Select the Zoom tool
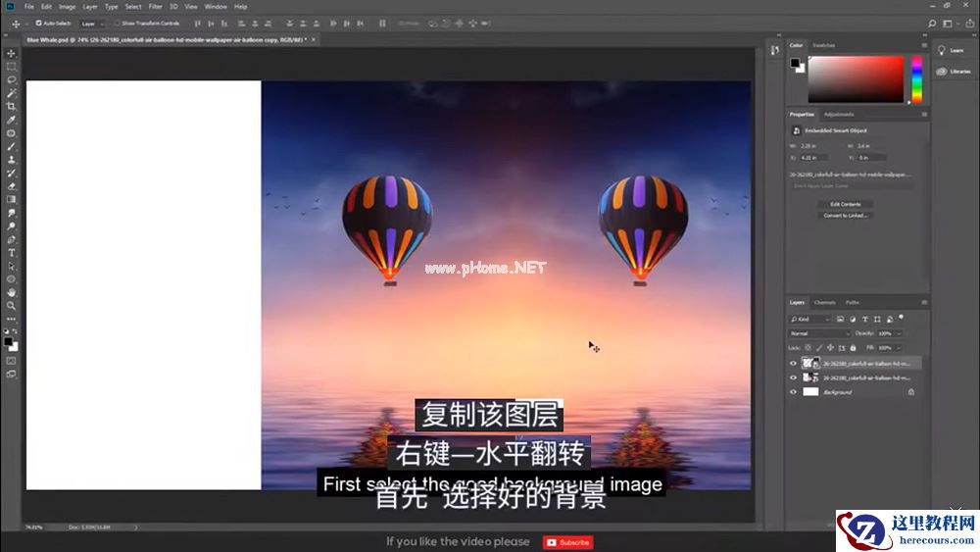980x552 pixels. (11, 306)
